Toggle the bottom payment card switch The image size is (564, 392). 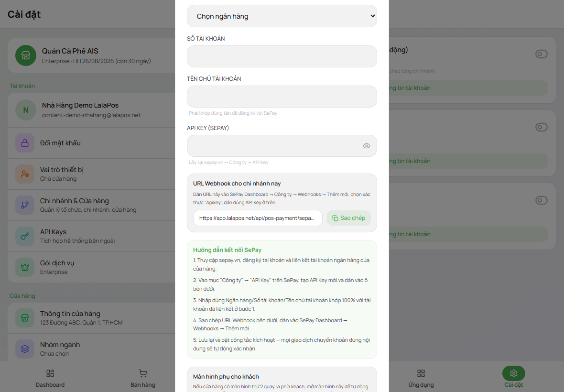(542, 200)
